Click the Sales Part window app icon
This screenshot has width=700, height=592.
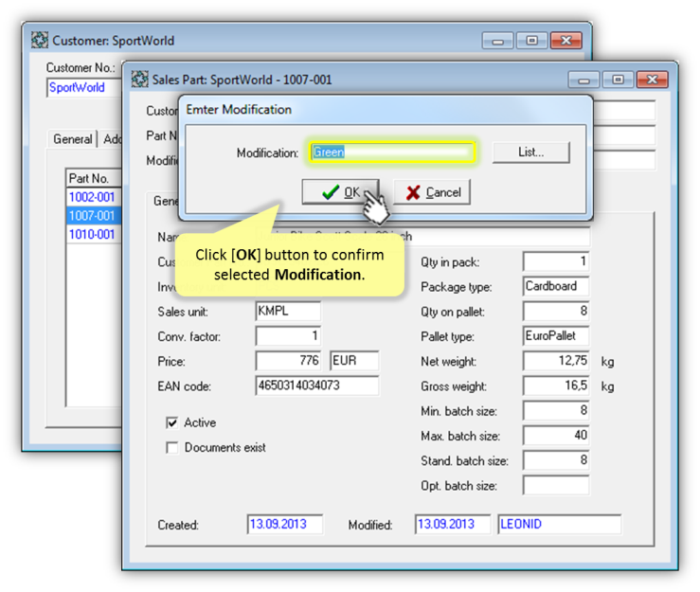point(140,80)
